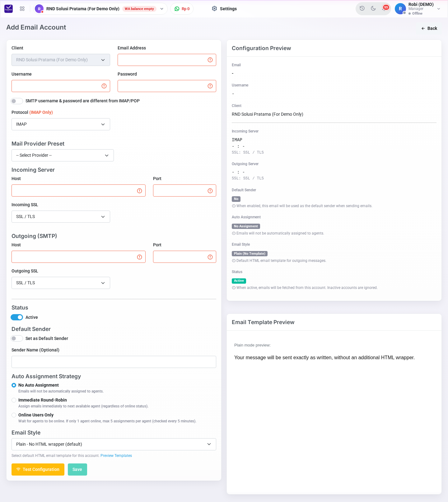Click the disabled Client dropdown
The image size is (448, 502).
[x=61, y=60]
